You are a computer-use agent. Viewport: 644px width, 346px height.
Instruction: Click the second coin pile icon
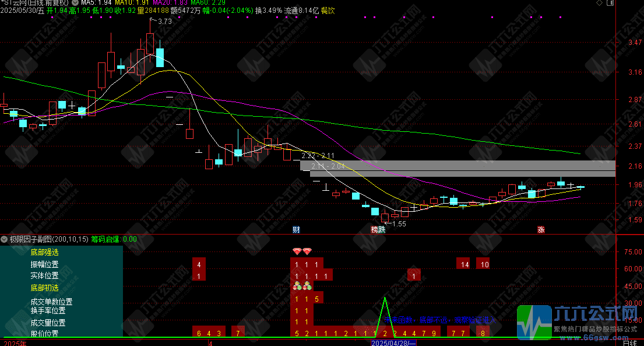point(307,286)
